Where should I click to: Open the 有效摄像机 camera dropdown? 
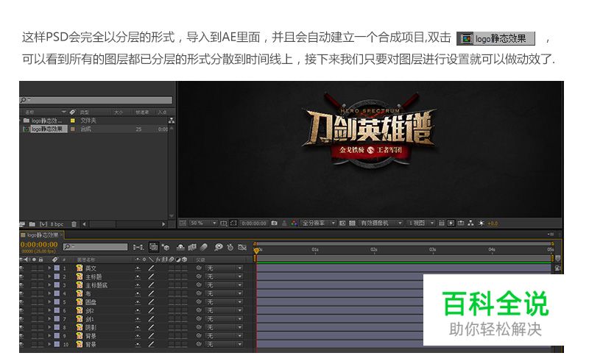(x=381, y=224)
